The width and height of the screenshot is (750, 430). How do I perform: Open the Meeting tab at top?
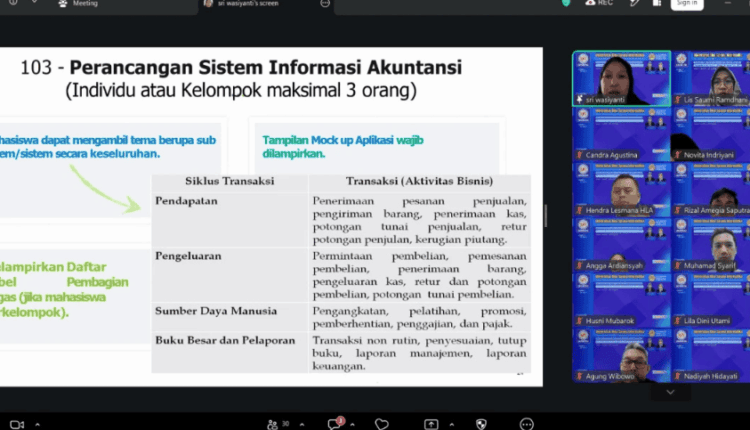[x=78, y=4]
